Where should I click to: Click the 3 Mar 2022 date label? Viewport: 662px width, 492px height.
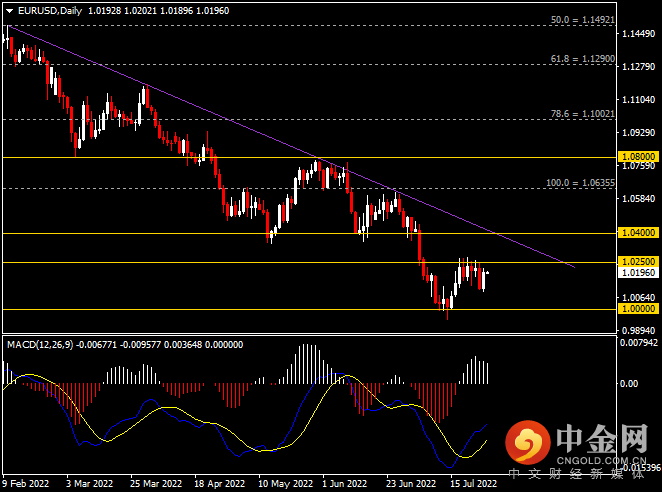point(90,484)
